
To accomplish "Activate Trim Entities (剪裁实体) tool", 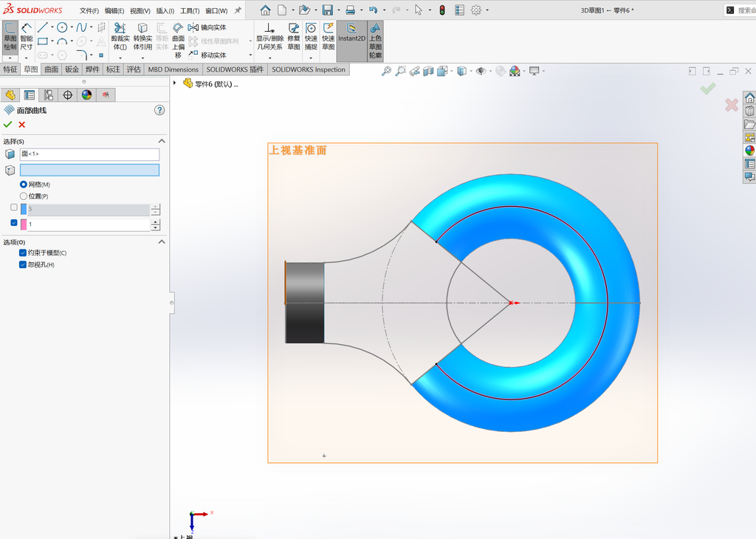I will point(120,37).
